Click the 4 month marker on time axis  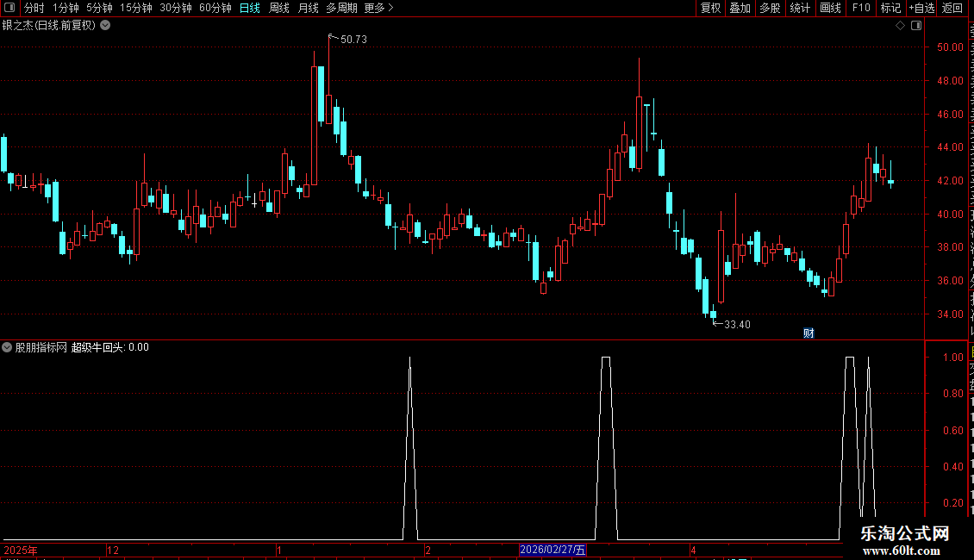click(x=693, y=550)
